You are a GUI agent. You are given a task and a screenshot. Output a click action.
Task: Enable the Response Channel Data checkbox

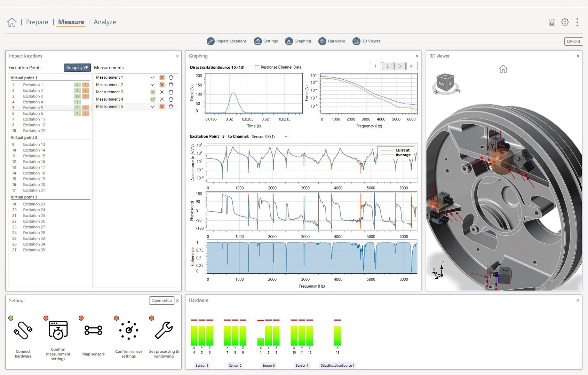pos(257,67)
